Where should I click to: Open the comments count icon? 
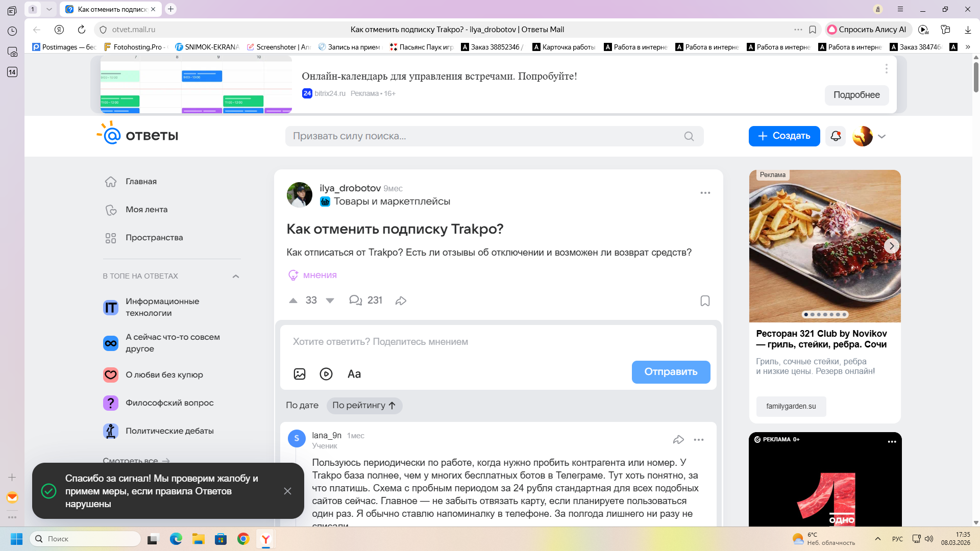[x=355, y=300]
